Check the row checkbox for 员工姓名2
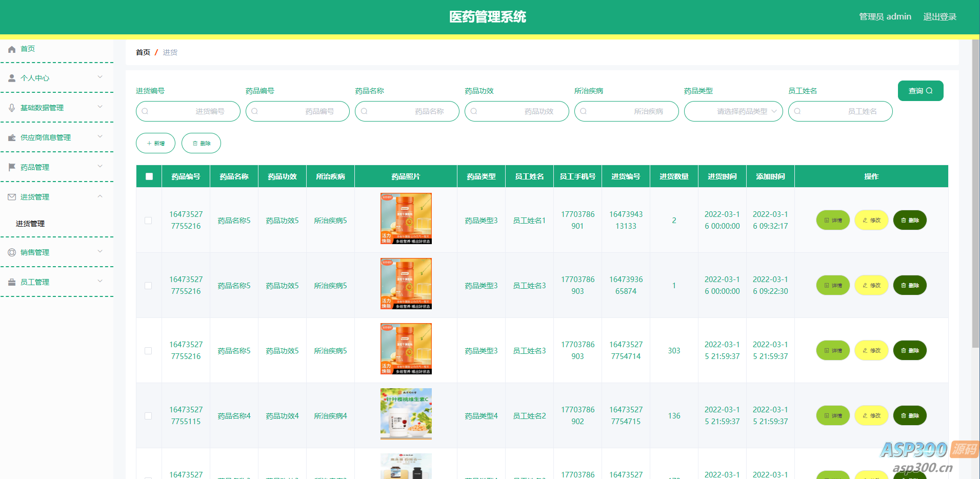 coord(148,416)
